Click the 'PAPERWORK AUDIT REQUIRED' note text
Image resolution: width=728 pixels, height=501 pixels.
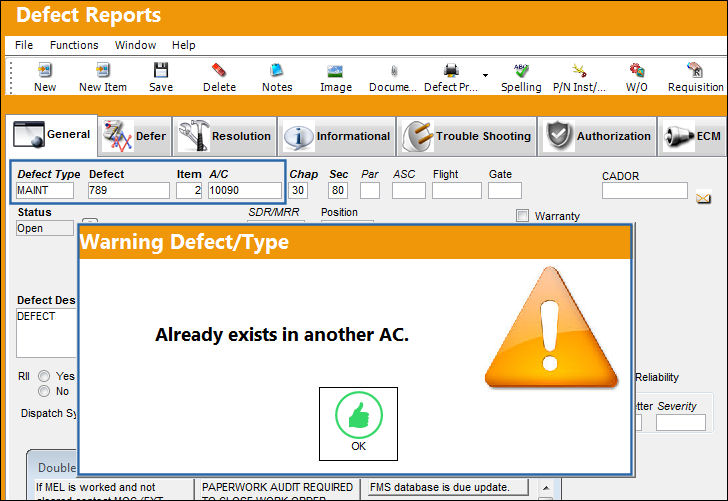tap(277, 487)
